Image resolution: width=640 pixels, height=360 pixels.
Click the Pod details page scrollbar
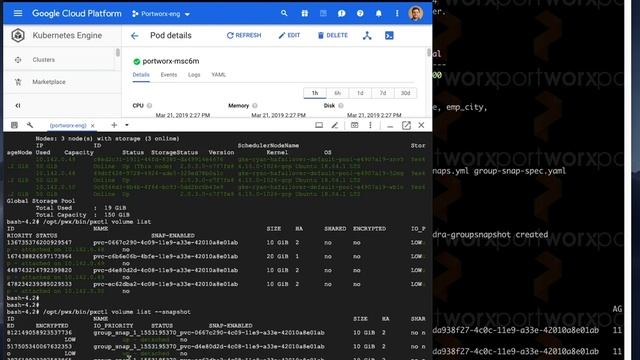point(429,52)
